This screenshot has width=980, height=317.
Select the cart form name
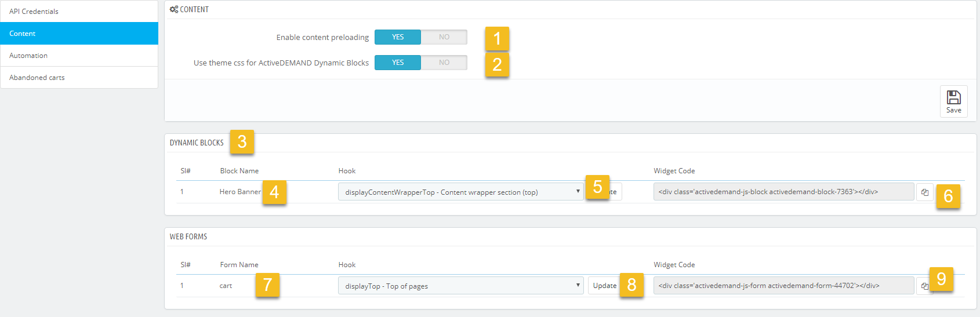click(226, 286)
